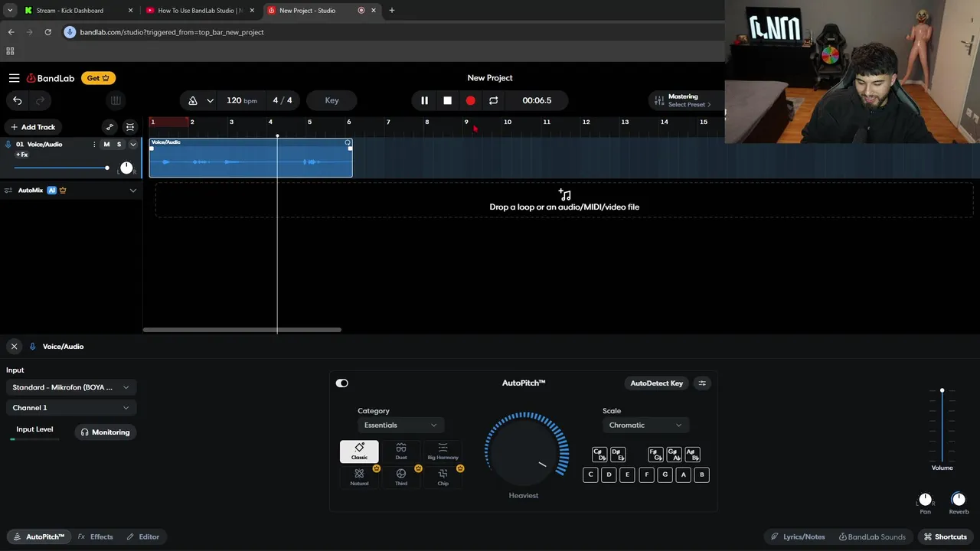Toggle the AutoPitch on/off switch
The width and height of the screenshot is (980, 551).
click(x=341, y=383)
